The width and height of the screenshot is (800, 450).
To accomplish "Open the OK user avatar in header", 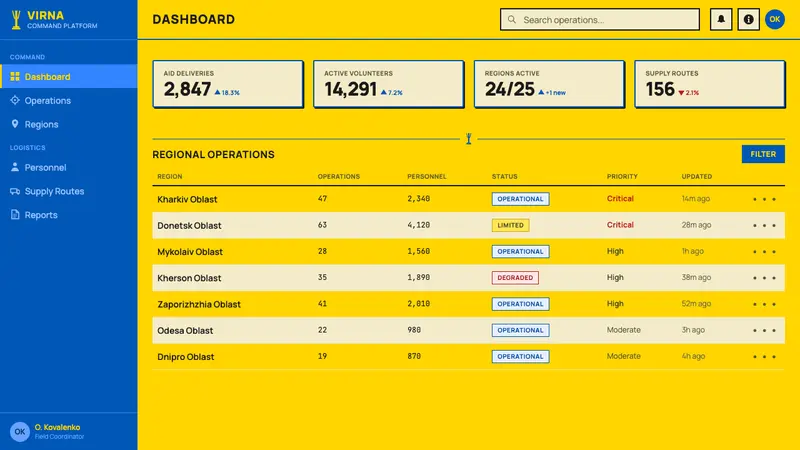I will coord(774,19).
